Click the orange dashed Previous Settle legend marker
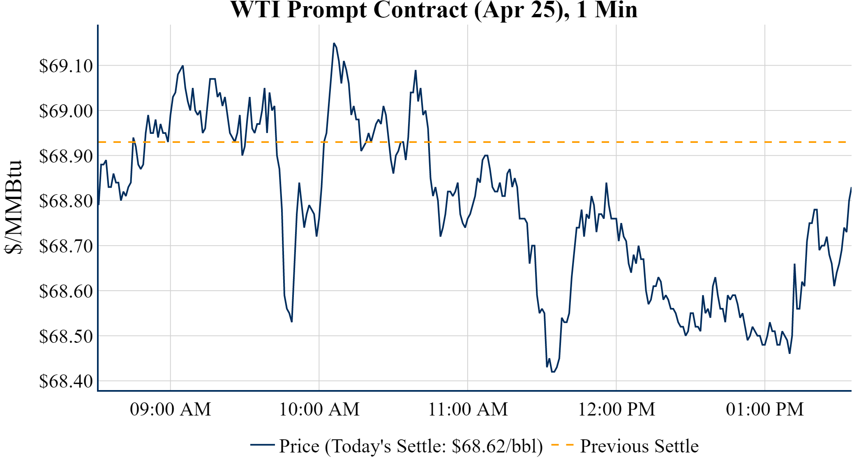This screenshot has height=473, width=868. coord(562,445)
